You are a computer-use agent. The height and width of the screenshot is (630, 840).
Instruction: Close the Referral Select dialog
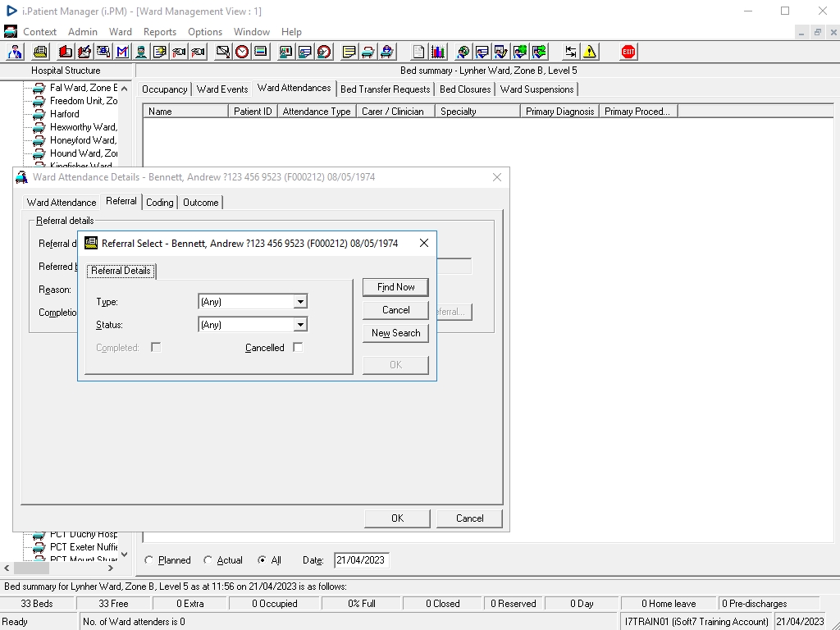[x=424, y=243]
